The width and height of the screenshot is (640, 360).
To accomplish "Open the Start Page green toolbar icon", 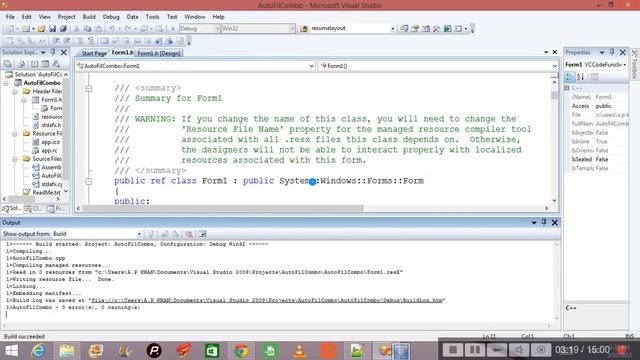I will tap(448, 29).
